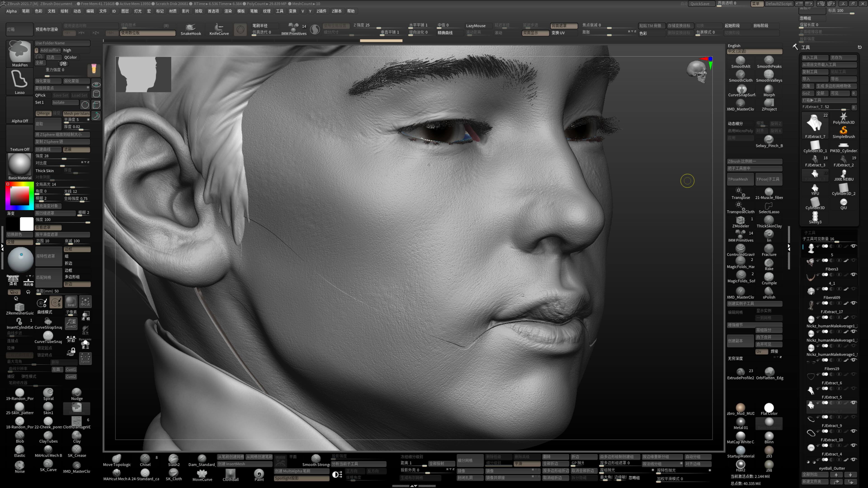Choose the PolyMesh3D tool
The width and height of the screenshot is (868, 488).
coord(843,118)
